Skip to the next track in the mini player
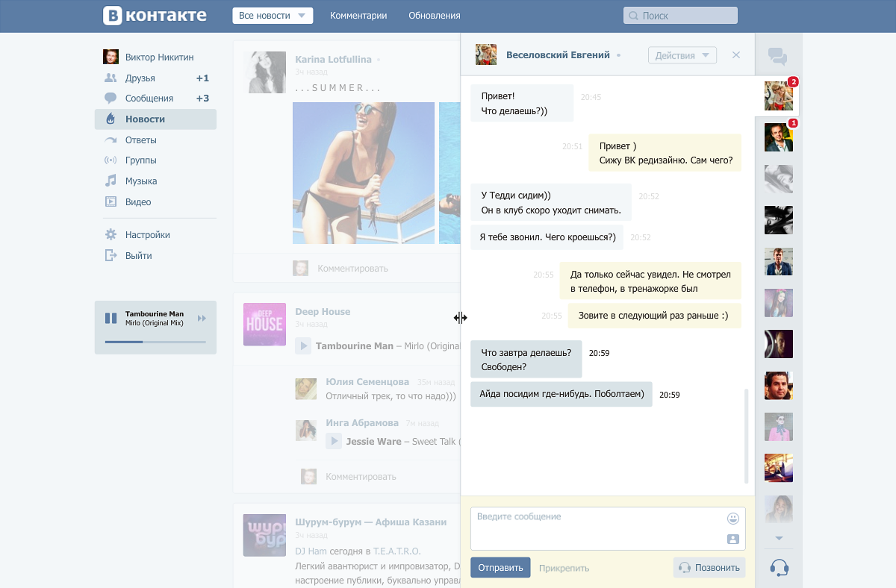The height and width of the screenshot is (588, 896). click(202, 319)
